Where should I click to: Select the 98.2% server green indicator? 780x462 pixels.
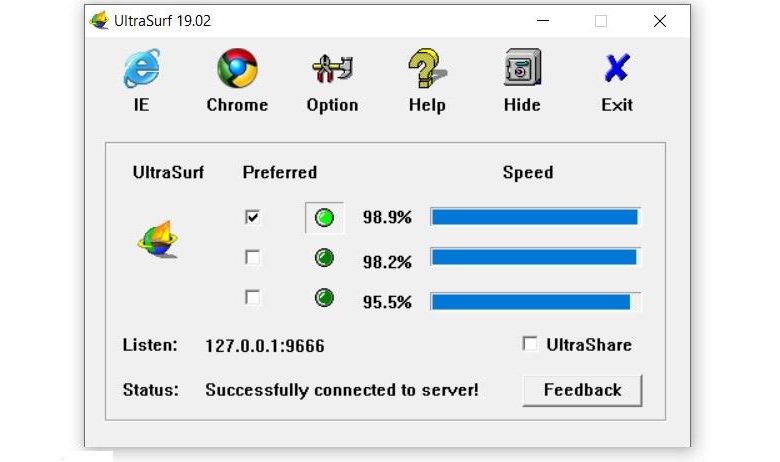click(x=324, y=258)
